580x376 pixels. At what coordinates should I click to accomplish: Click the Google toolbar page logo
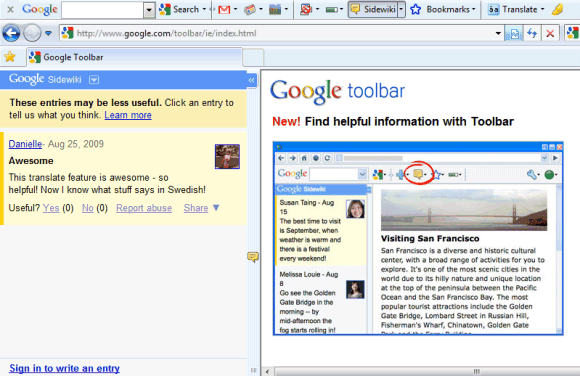point(337,91)
